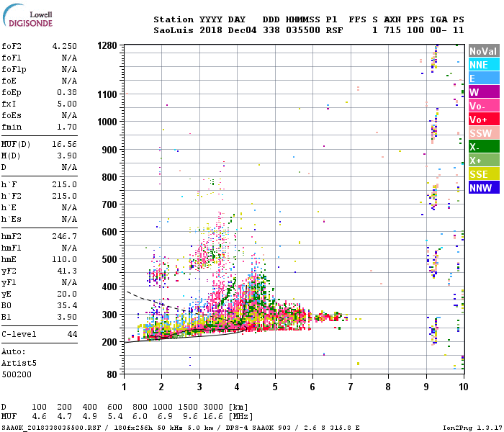
Task: Click the foEp value 0.38
Action: (x=67, y=93)
